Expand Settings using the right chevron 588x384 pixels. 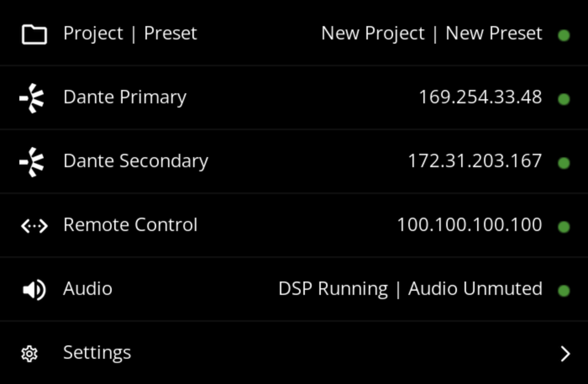click(x=565, y=354)
